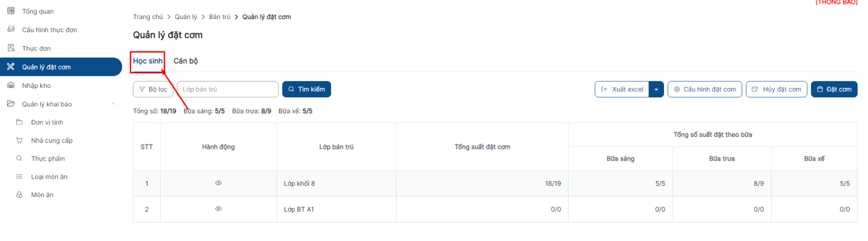The width and height of the screenshot is (868, 241).
Task: Click the Nhà cung cấp cart icon
Action: pyautogui.click(x=20, y=140)
